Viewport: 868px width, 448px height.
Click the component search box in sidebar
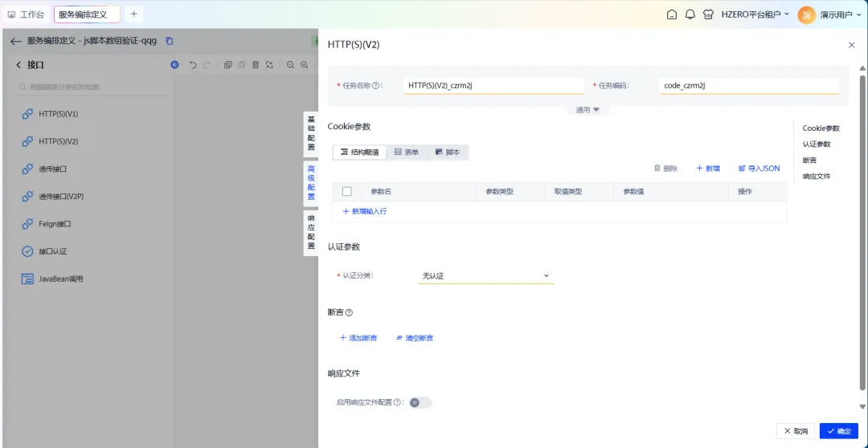[90, 88]
